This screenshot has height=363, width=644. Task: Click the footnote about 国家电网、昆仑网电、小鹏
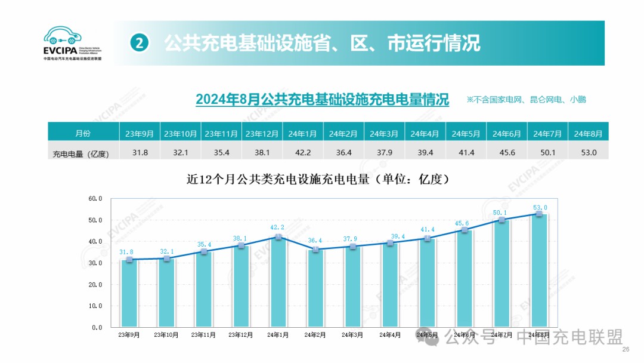coord(526,99)
